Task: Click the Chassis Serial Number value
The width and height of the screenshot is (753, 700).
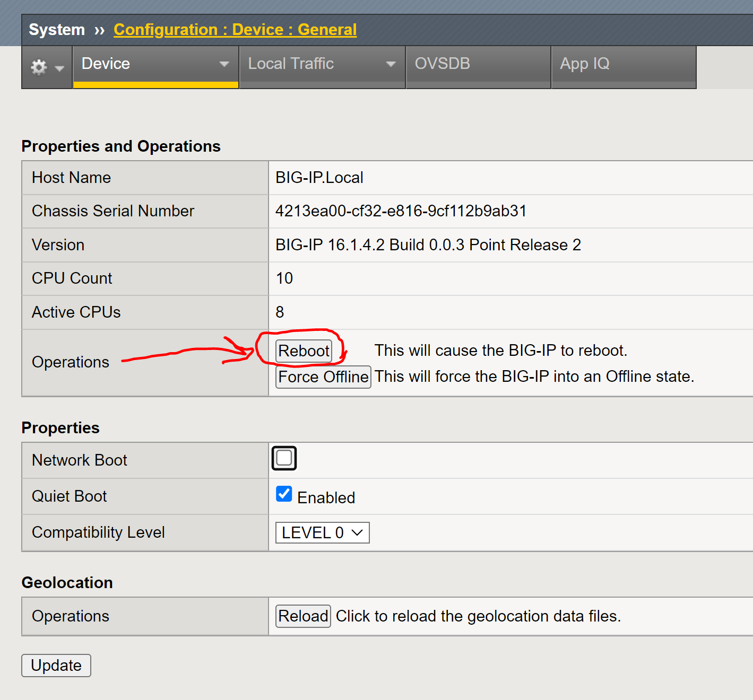Action: pyautogui.click(x=400, y=211)
